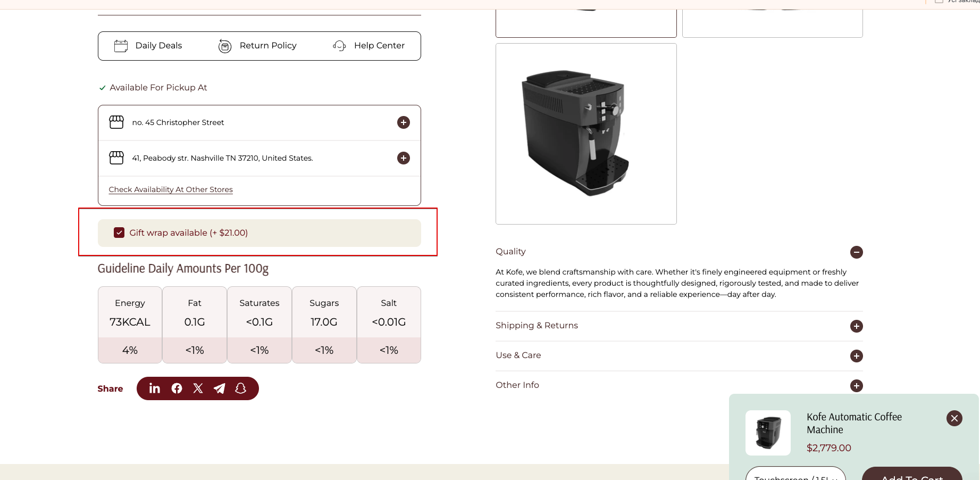Open Help Center link
Viewport: 980px width, 480px height.
pyautogui.click(x=379, y=46)
